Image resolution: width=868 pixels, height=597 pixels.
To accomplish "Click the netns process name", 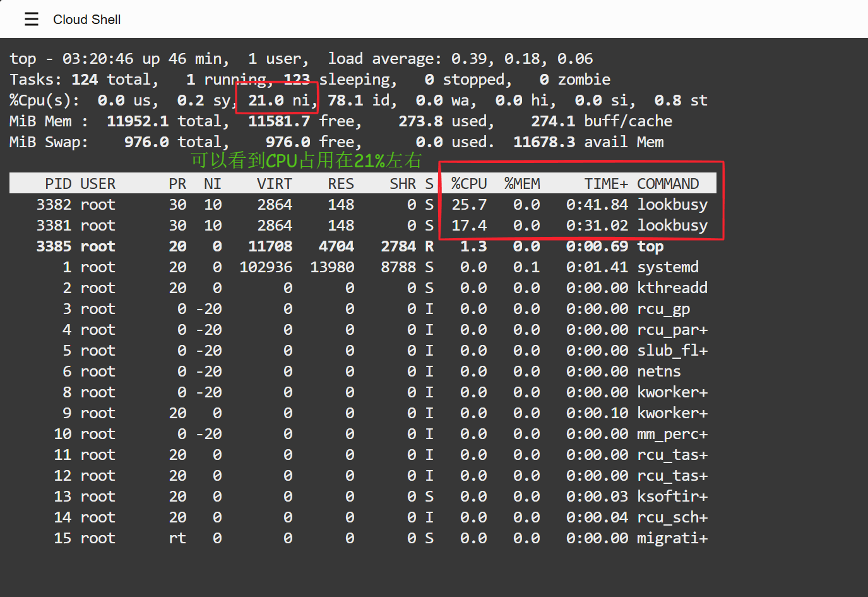I will pos(659,371).
